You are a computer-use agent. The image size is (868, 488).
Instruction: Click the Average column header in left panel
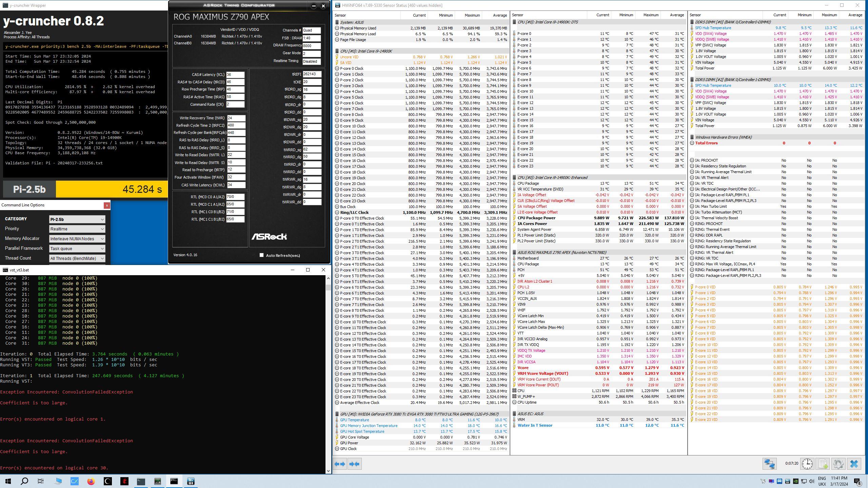point(499,15)
